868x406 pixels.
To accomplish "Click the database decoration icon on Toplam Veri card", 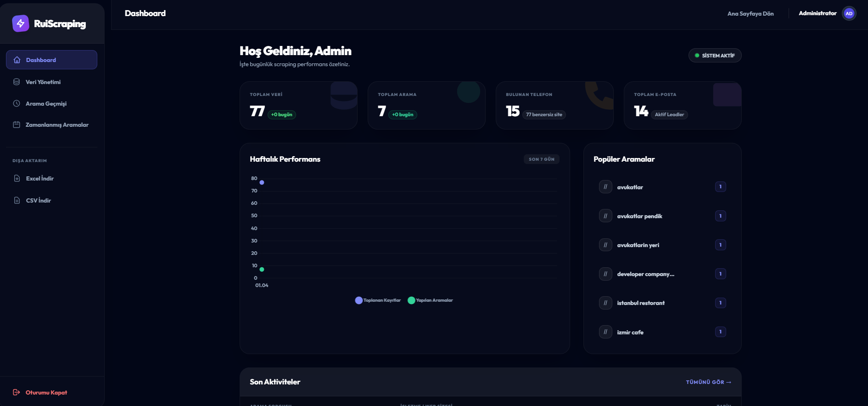I will [344, 96].
